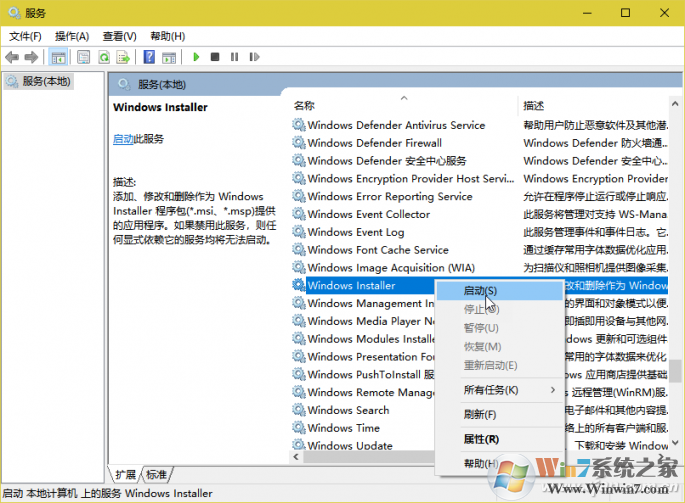Click gear icon beside Windows Font Cache Service
The width and height of the screenshot is (685, 503).
(299, 250)
